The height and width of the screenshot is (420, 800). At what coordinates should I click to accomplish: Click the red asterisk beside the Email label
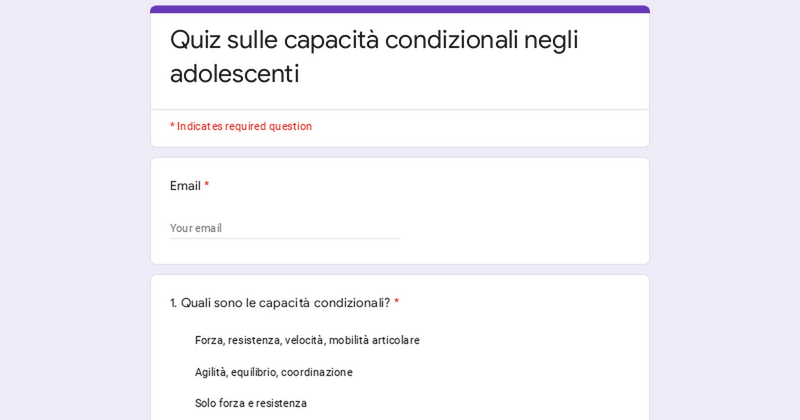coord(207,186)
